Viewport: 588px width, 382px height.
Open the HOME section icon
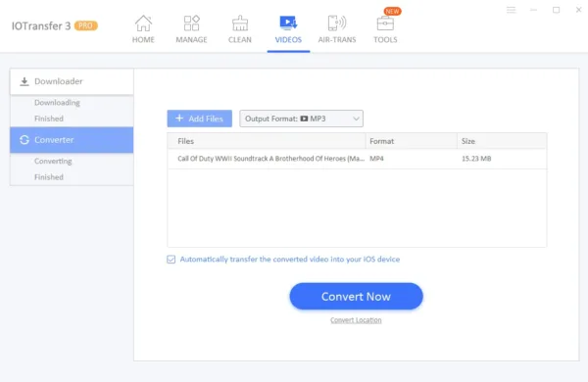coord(143,24)
